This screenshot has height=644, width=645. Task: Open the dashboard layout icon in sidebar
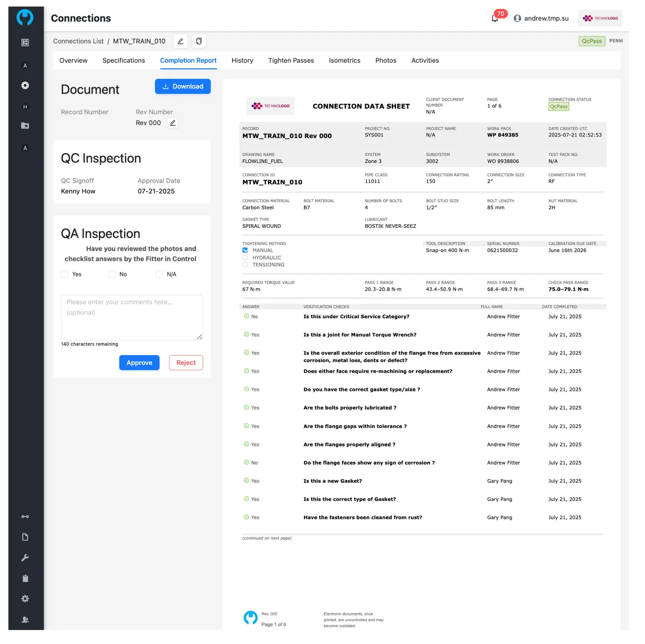tap(25, 42)
